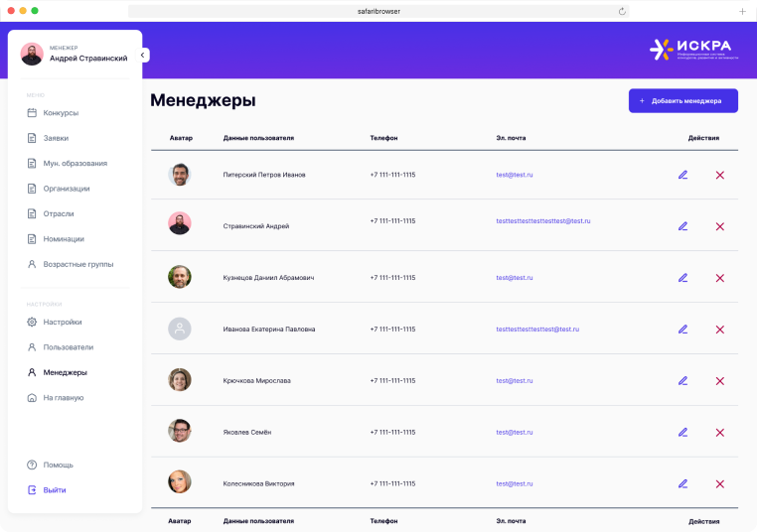This screenshot has height=532, width=757.
Task: Click edit pencil for Питерский Петров Иванов
Action: click(x=682, y=175)
